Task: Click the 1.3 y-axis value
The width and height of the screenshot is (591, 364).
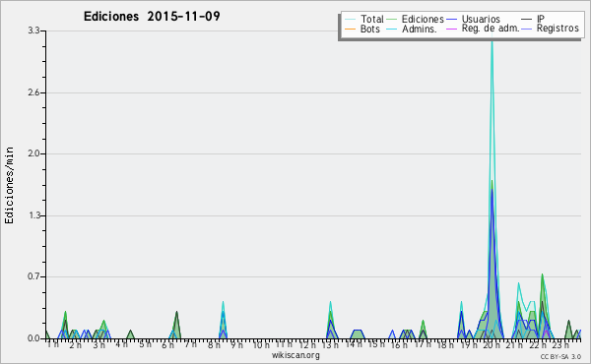Action: pos(33,215)
